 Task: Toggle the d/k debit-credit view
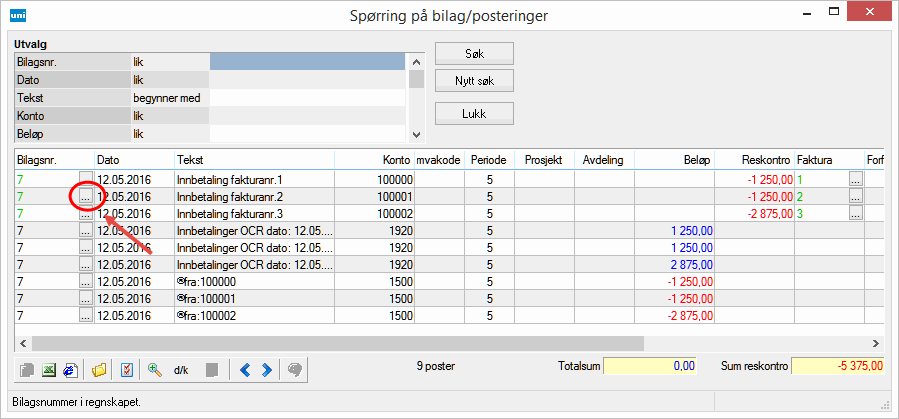tap(181, 369)
